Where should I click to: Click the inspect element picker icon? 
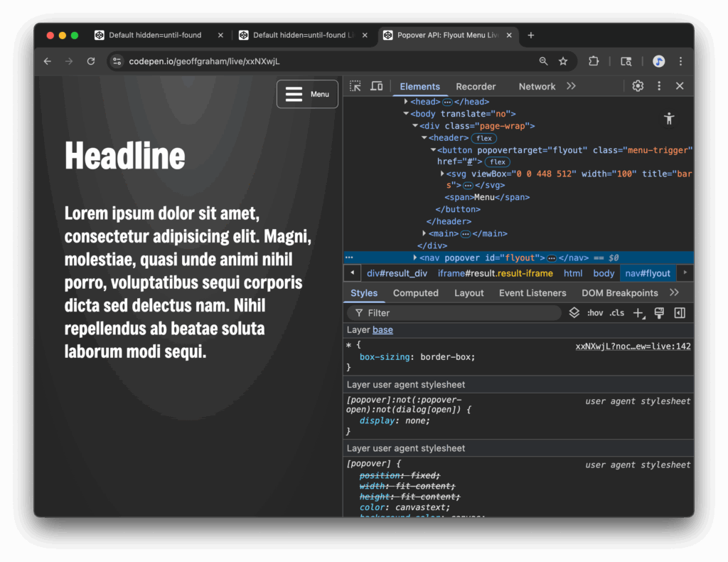(355, 86)
